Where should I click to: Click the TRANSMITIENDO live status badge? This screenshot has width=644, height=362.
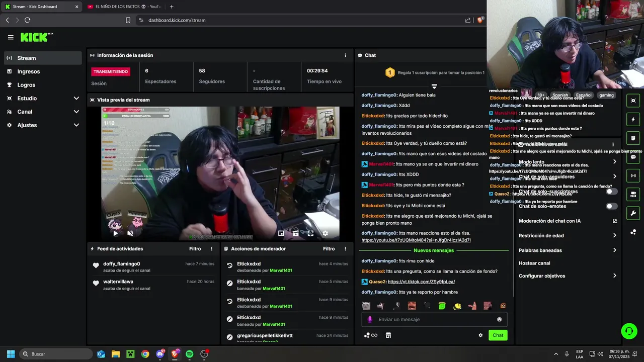(x=111, y=71)
